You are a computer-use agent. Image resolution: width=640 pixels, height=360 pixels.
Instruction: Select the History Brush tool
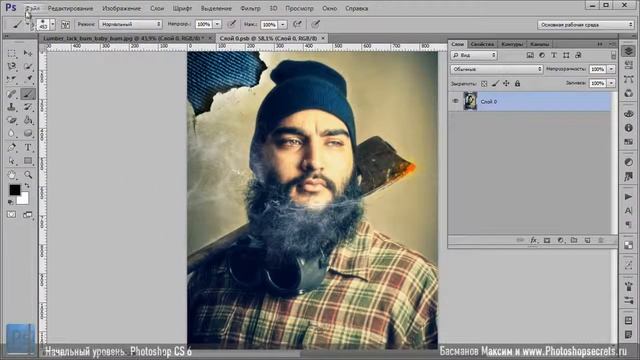click(28, 107)
